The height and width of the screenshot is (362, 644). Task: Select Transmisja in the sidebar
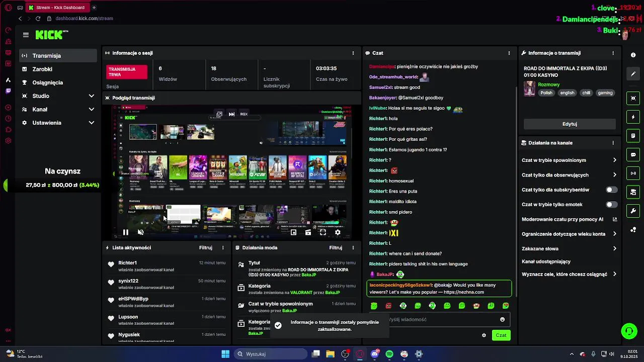[x=58, y=56]
